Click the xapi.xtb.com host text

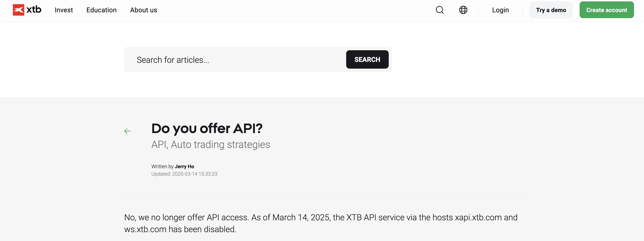point(478,217)
